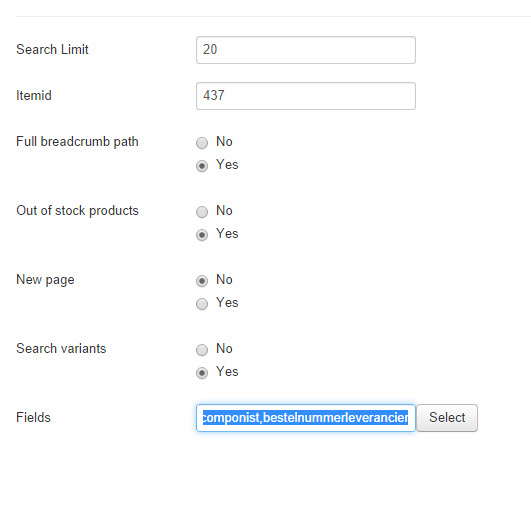This screenshot has width=531, height=507.
Task: Click the Itemid input field
Action: [305, 96]
